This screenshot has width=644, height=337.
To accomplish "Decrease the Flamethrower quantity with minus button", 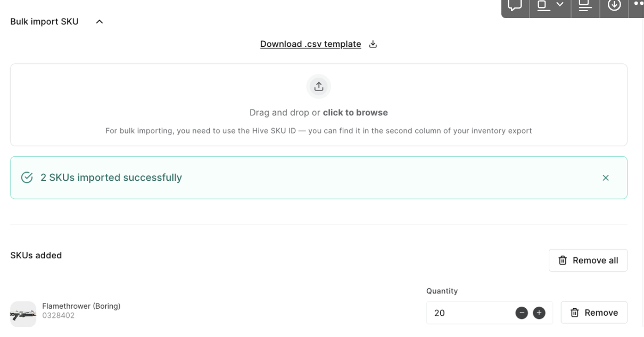I will (x=522, y=313).
